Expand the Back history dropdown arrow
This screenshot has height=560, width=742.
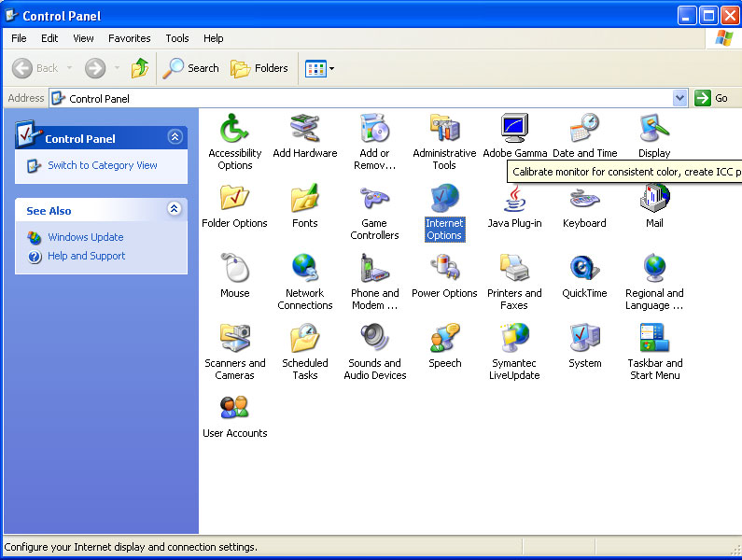click(70, 68)
